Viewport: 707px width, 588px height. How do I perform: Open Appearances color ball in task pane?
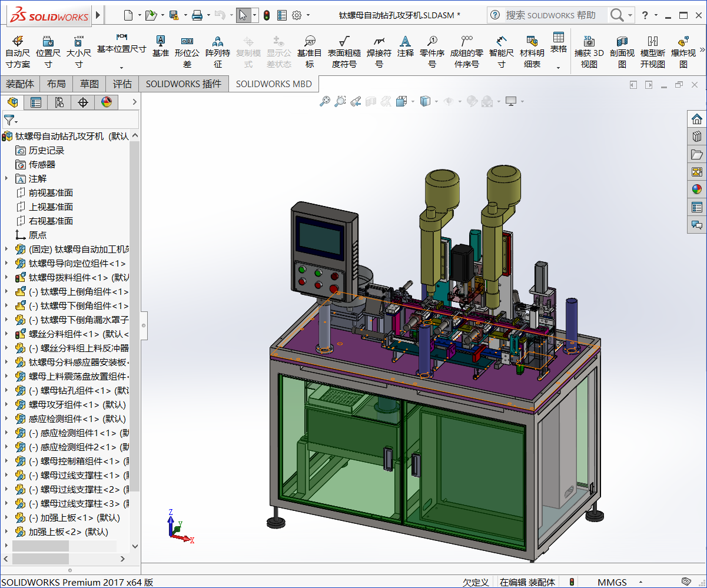tap(697, 190)
